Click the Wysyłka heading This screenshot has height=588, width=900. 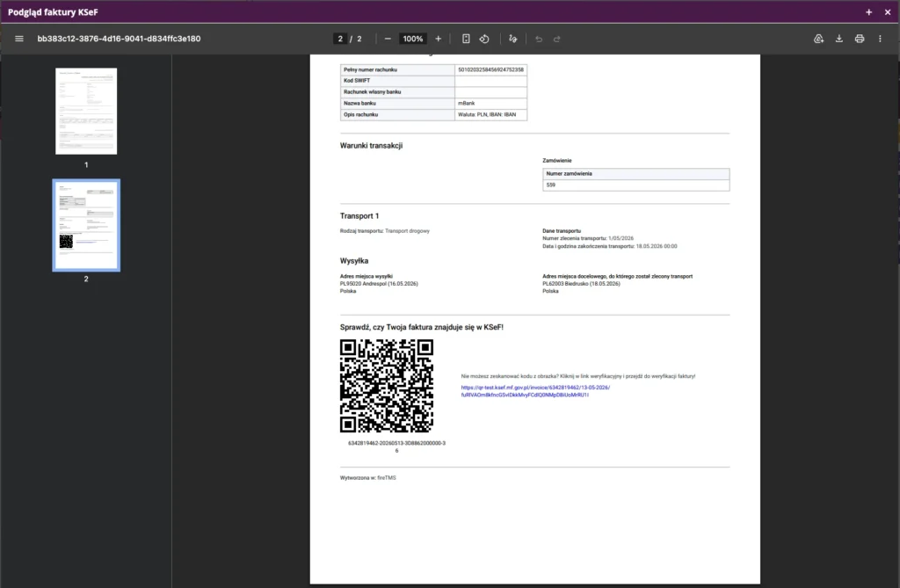click(x=354, y=261)
